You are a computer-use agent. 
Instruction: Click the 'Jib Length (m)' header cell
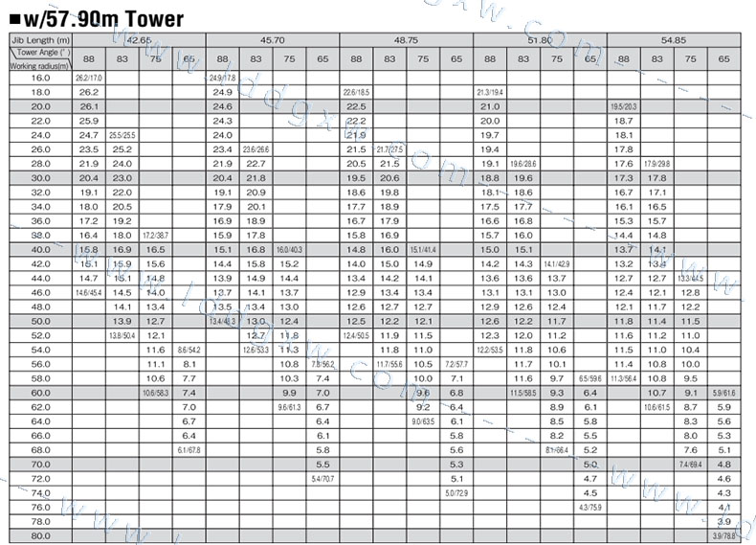[41, 40]
